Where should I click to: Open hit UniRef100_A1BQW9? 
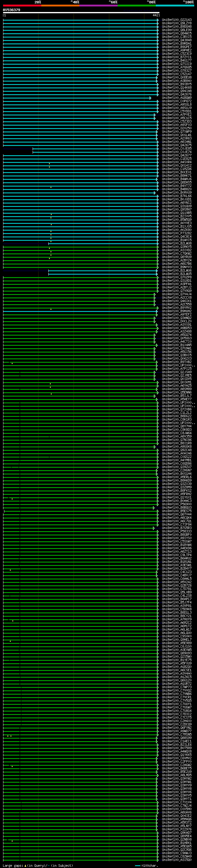(x=177, y=98)
